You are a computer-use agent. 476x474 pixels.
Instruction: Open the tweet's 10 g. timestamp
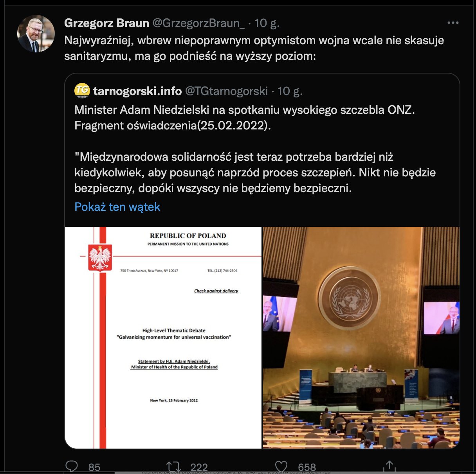point(267,23)
